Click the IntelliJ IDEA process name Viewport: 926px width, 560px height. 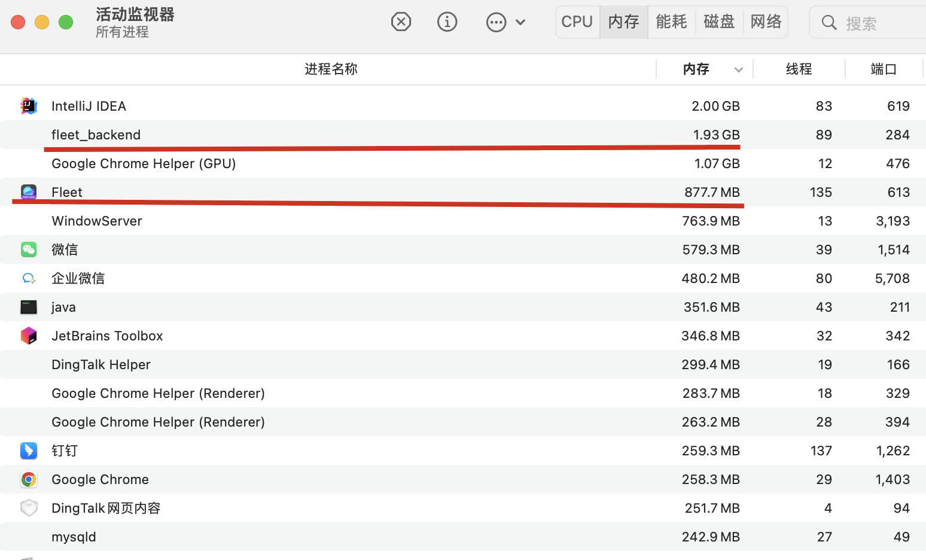pyautogui.click(x=89, y=106)
